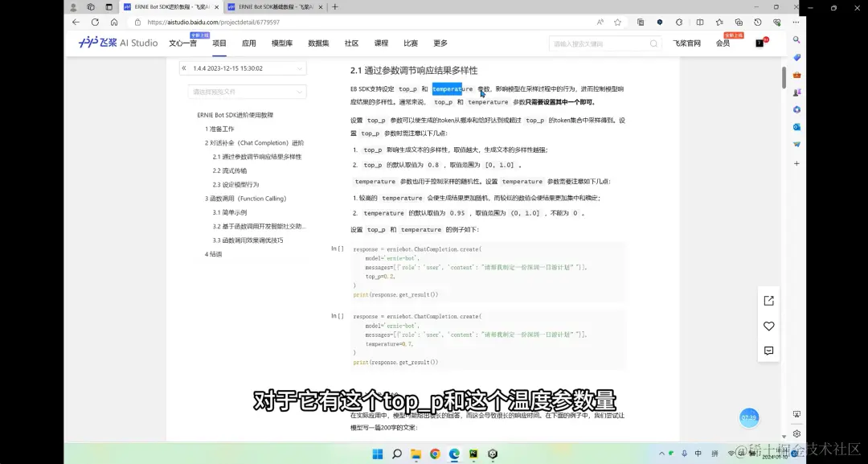Open the 文心一言 menu
The image size is (868, 464).
coord(182,43)
